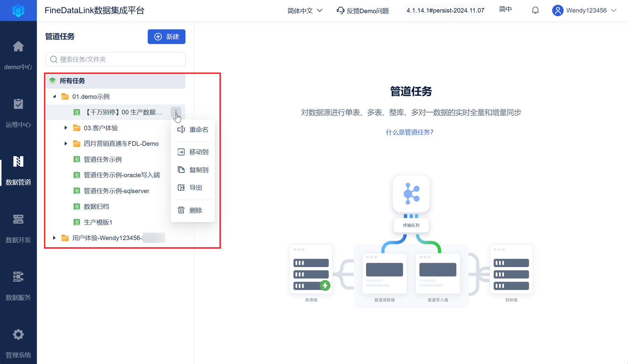This screenshot has height=364, width=628.
Task: Choose 重命名 from the context menu
Action: coord(193,130)
